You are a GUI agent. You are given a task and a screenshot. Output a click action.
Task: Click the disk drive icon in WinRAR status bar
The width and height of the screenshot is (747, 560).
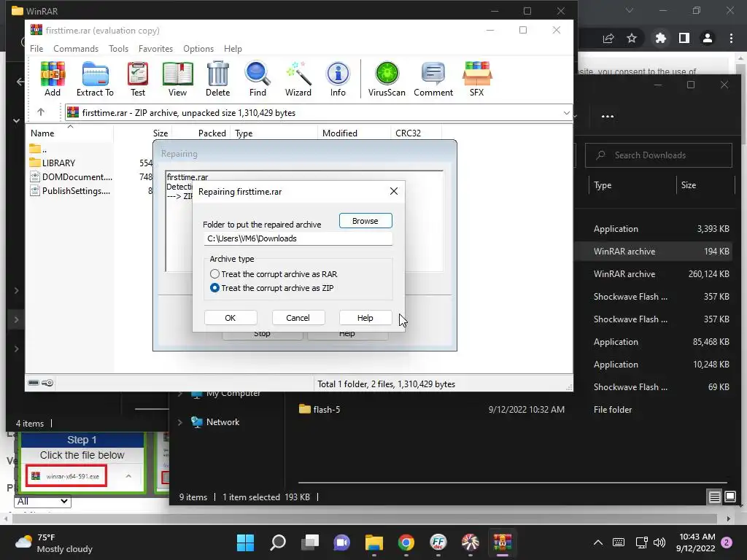(34, 383)
